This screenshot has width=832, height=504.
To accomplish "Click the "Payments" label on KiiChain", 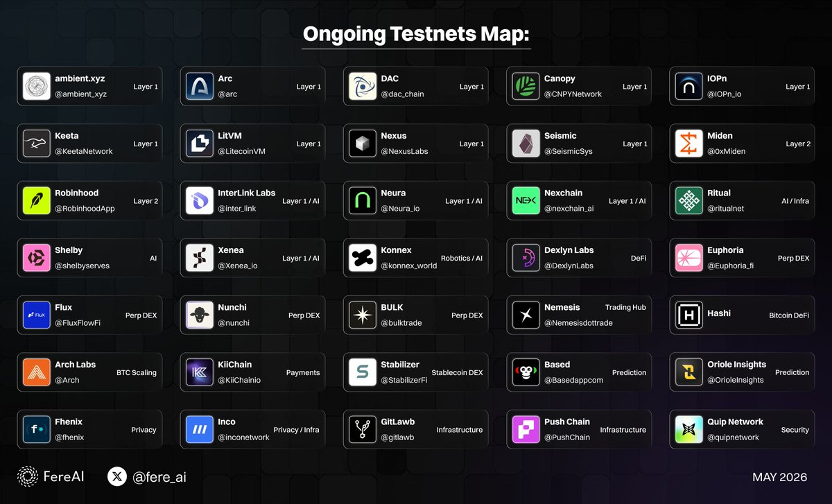I will (x=303, y=372).
